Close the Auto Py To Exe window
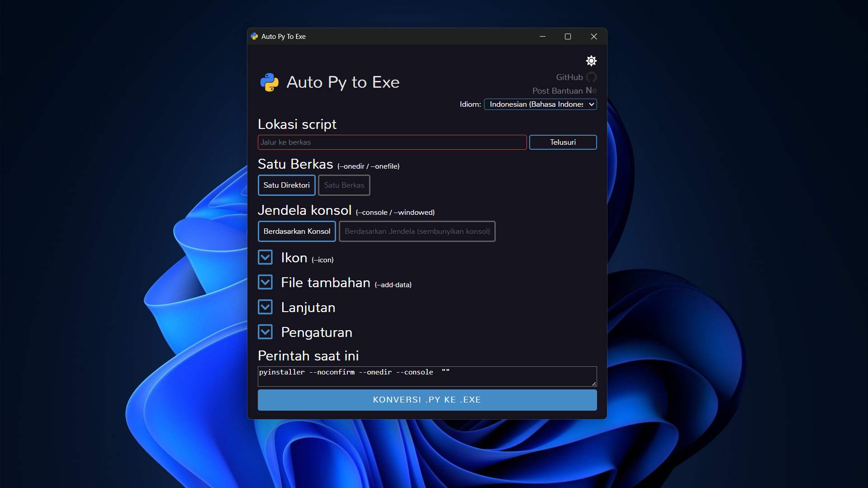The width and height of the screenshot is (868, 488). pos(594,36)
